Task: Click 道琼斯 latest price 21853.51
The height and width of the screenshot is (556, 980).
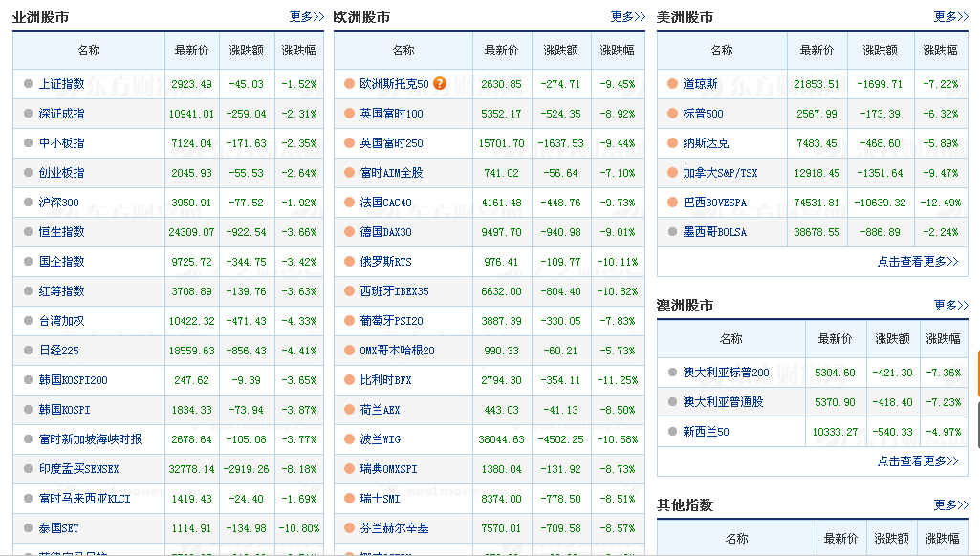Action: 817,84
